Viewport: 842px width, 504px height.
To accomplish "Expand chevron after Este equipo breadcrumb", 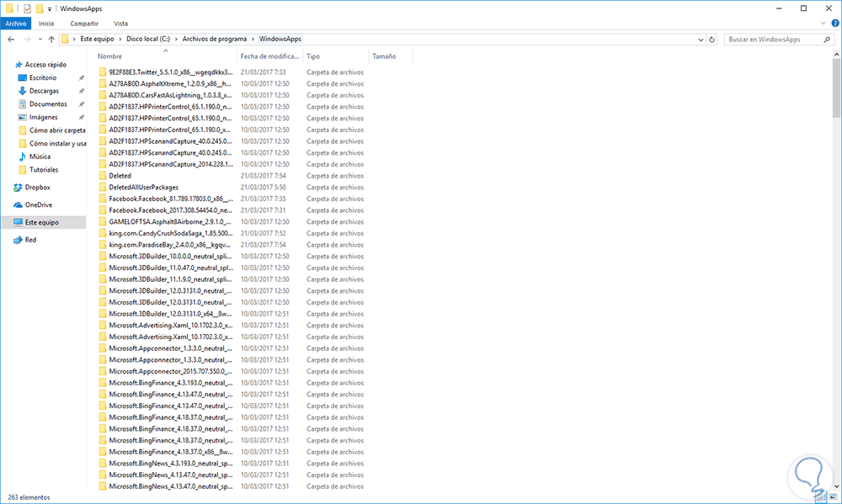I will click(120, 40).
